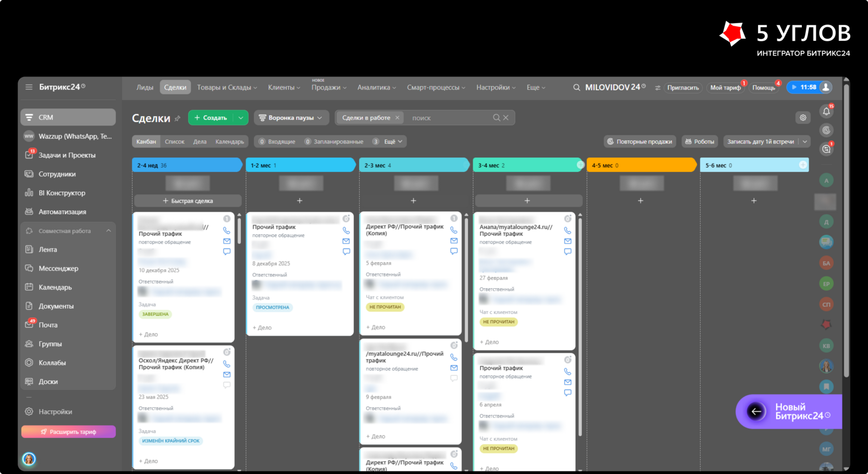The height and width of the screenshot is (474, 868).
Task: Select the 5-6 мес light-blue stage header
Action: 754,165
